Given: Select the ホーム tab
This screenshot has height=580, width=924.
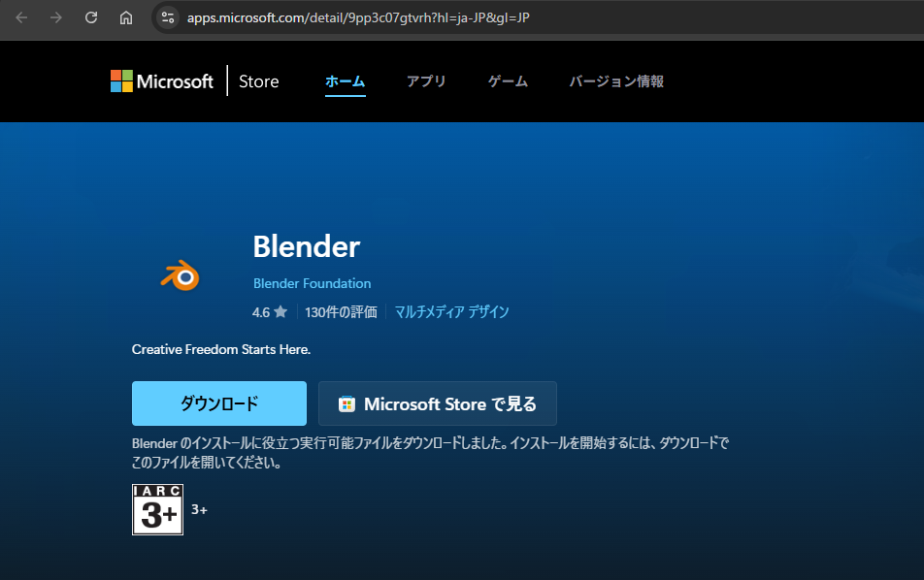Looking at the screenshot, I should 345,81.
